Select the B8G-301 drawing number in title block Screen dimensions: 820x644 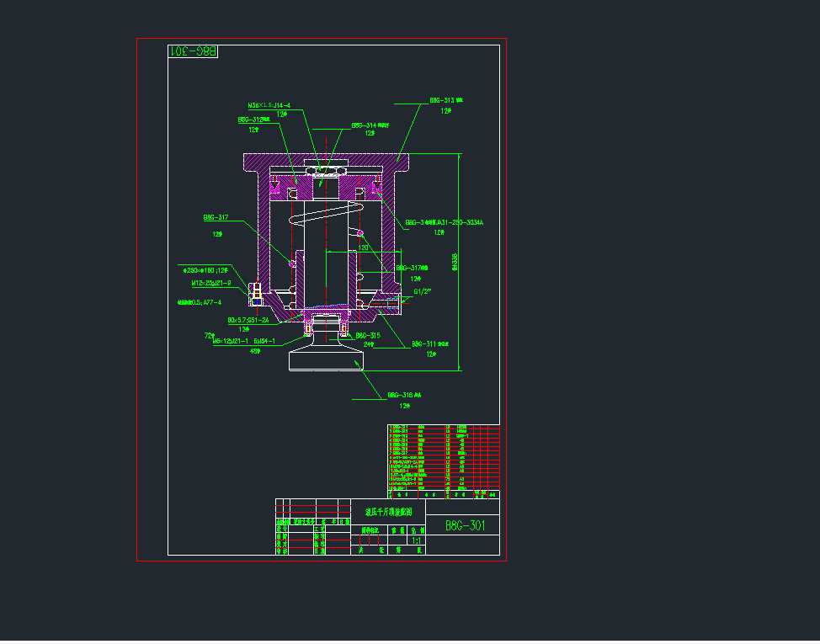tap(465, 525)
